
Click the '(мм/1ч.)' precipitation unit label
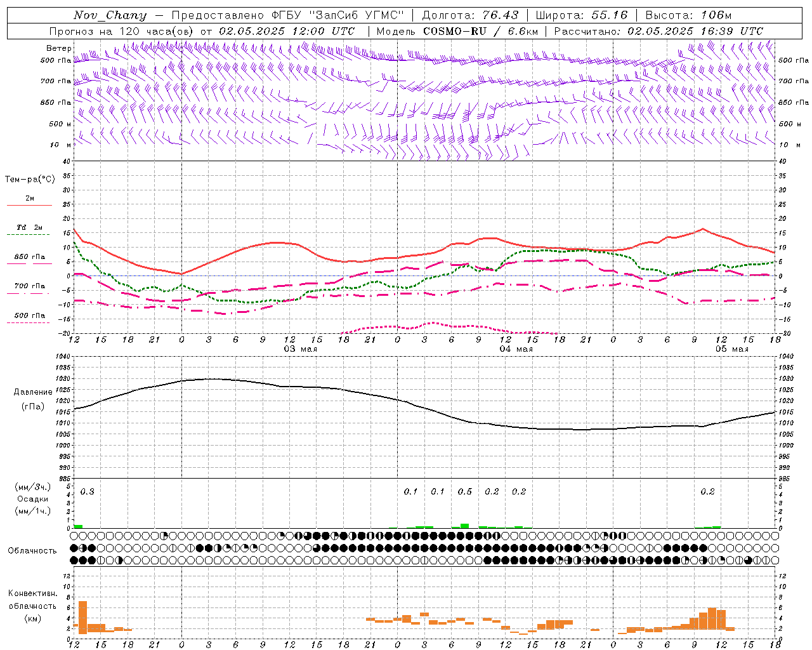[33, 511]
